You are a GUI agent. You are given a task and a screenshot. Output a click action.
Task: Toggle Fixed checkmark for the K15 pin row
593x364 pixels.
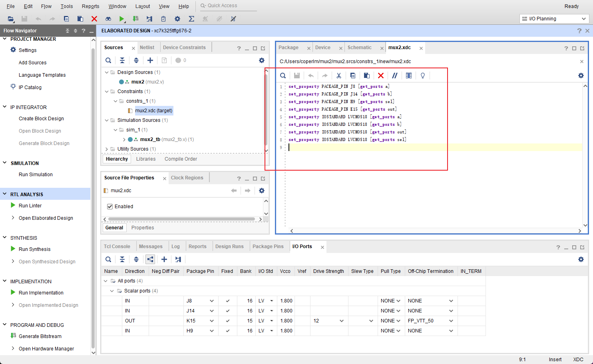click(x=228, y=321)
